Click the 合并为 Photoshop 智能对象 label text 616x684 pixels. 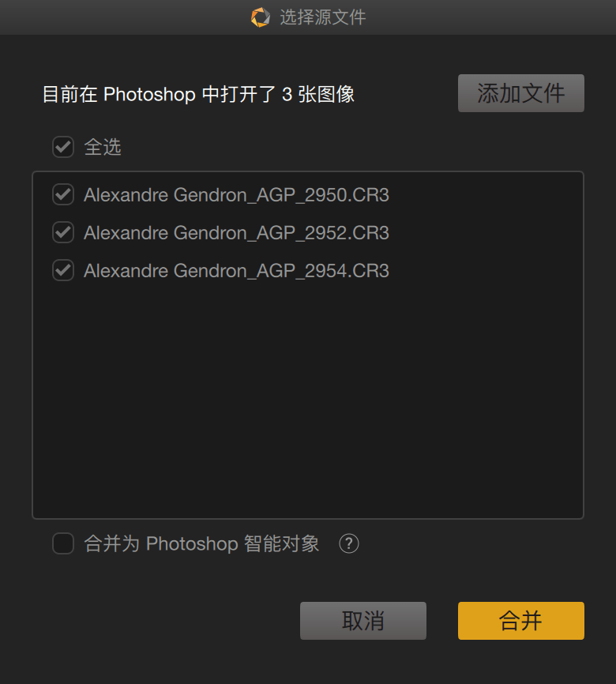201,543
